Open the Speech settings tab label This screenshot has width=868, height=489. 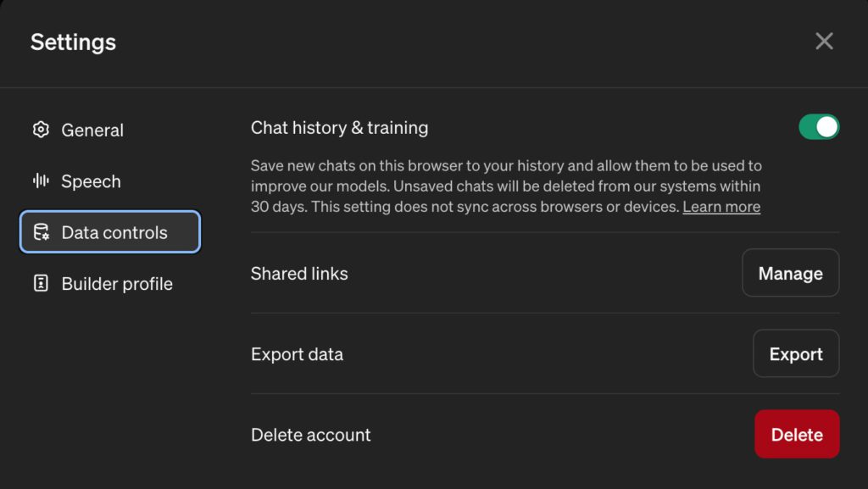coord(91,181)
